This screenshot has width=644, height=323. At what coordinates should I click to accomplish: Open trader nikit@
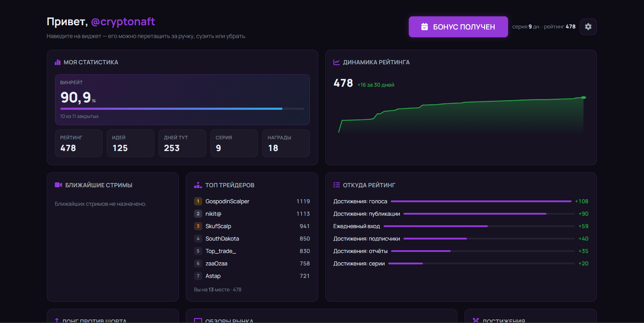[213, 214]
